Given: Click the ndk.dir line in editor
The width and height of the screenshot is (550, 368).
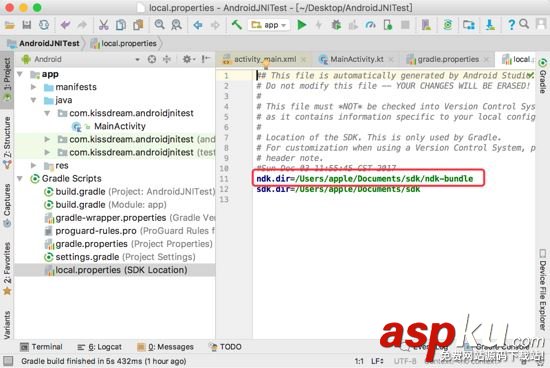Looking at the screenshot, I should click(365, 179).
